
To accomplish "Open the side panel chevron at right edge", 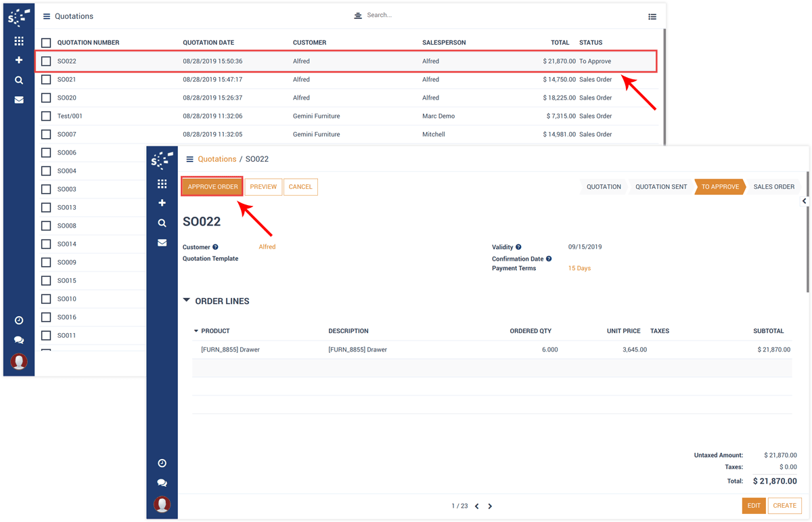I will click(x=804, y=201).
